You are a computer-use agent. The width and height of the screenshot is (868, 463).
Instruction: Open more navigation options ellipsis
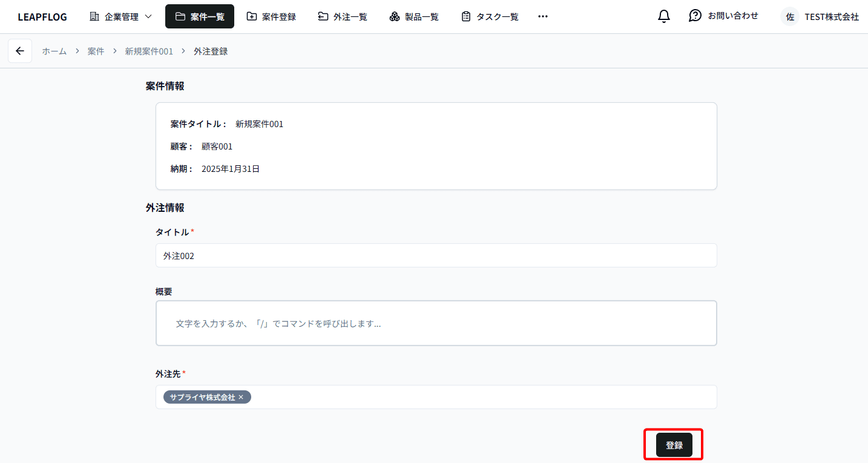coord(543,17)
